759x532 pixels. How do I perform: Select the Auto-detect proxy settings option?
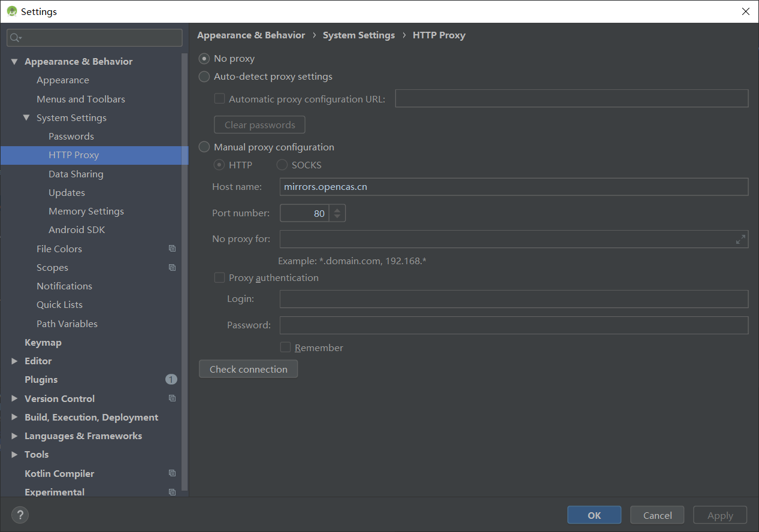[x=204, y=77]
